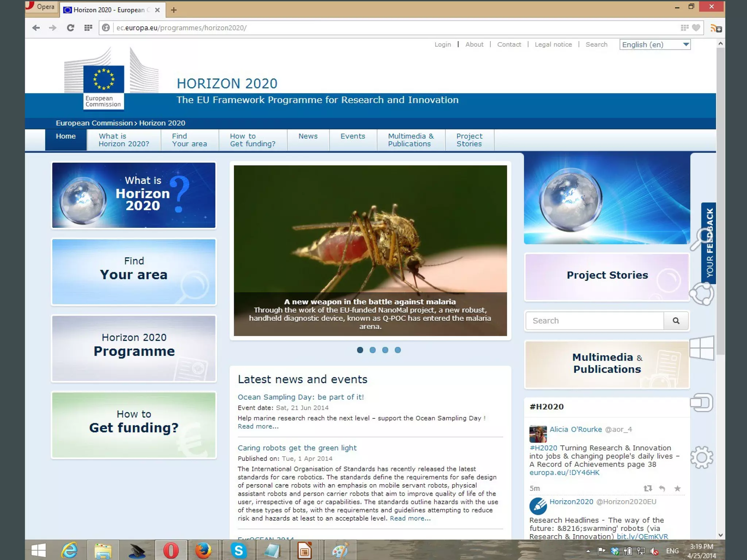Click the retweet icon on Alicia O'Rourke's tweet
Screen dimensions: 747x560
click(647, 488)
